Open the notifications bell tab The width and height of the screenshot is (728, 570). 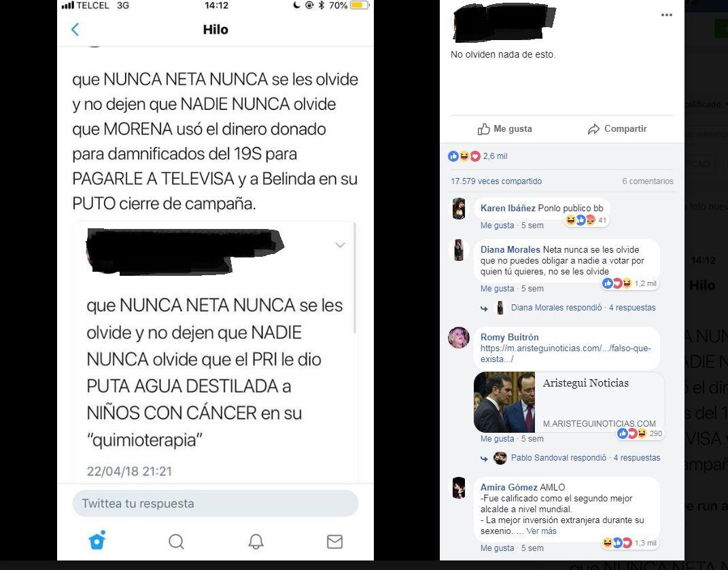point(256,541)
